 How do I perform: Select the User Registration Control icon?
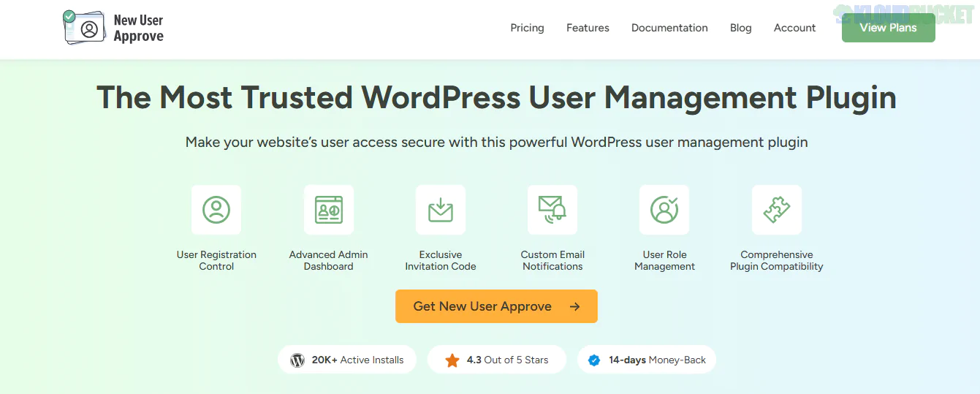coord(216,210)
